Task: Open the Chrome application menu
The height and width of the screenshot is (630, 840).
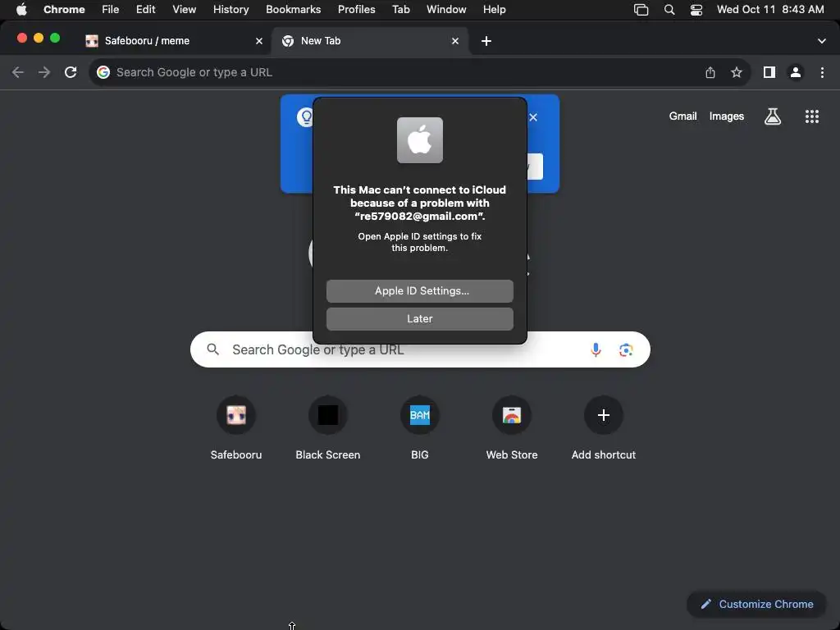Action: point(64,9)
